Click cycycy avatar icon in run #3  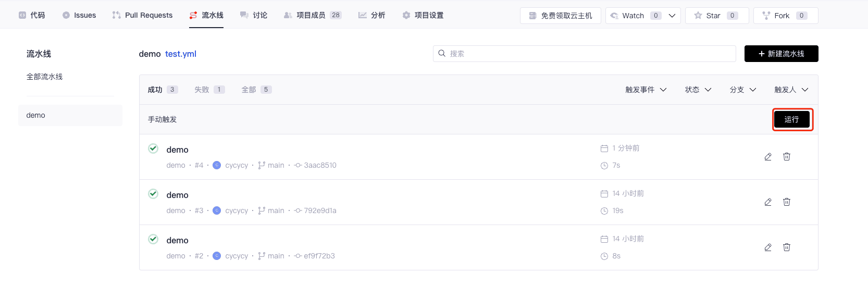(217, 210)
